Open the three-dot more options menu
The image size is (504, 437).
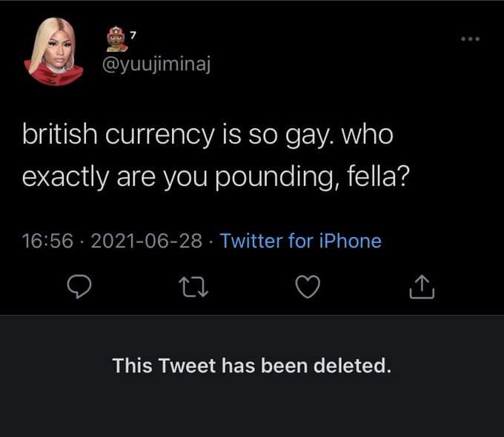[x=471, y=37]
